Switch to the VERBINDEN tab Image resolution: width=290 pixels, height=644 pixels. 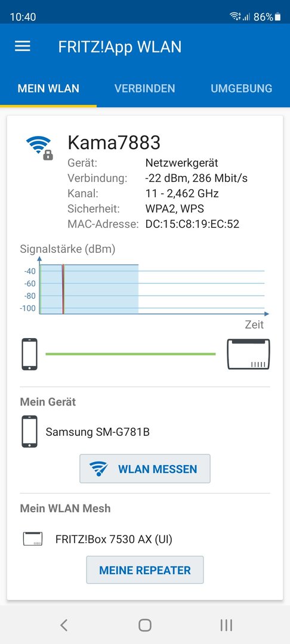click(x=144, y=88)
